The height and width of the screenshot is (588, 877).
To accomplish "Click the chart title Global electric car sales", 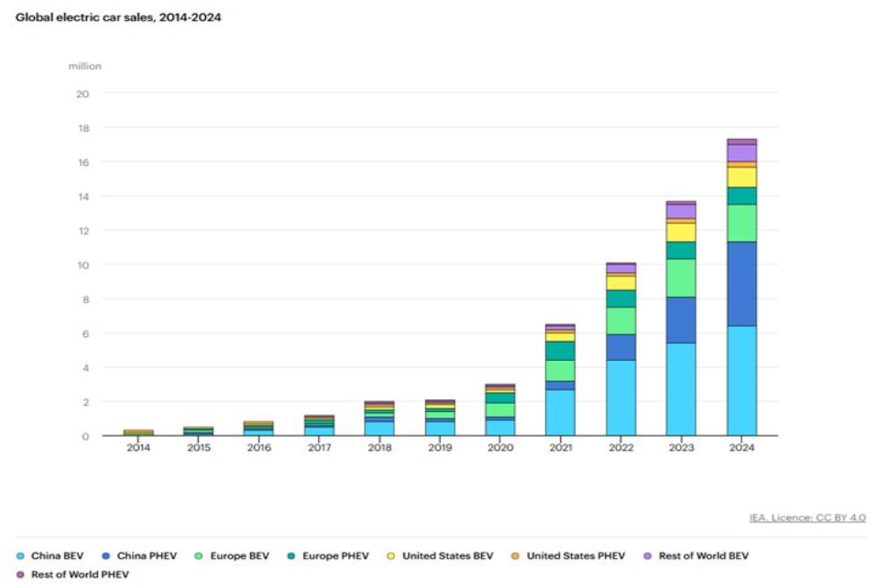I will coord(118,17).
